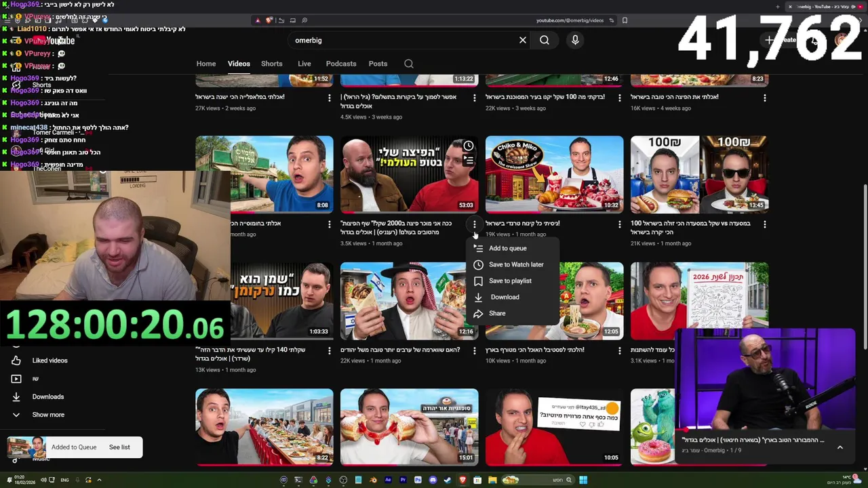Open the terminal icon in the taskbar
Screen dimensions: 868x488
point(298,480)
